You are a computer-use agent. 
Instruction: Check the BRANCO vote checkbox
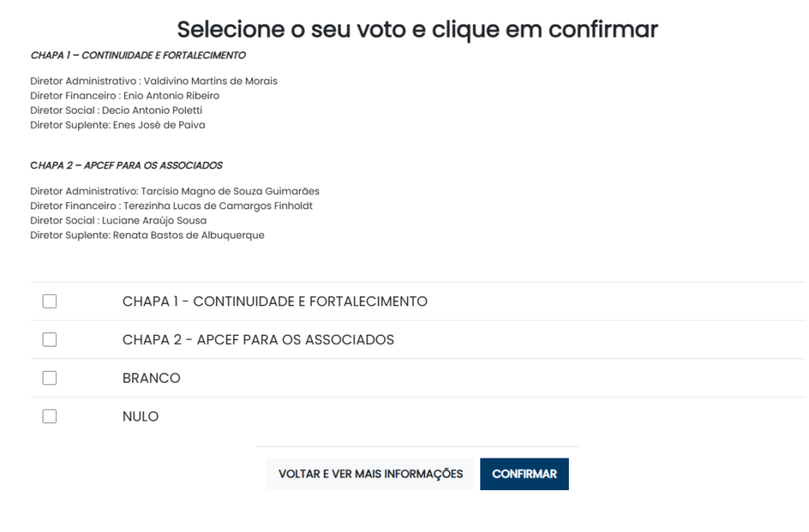50,378
